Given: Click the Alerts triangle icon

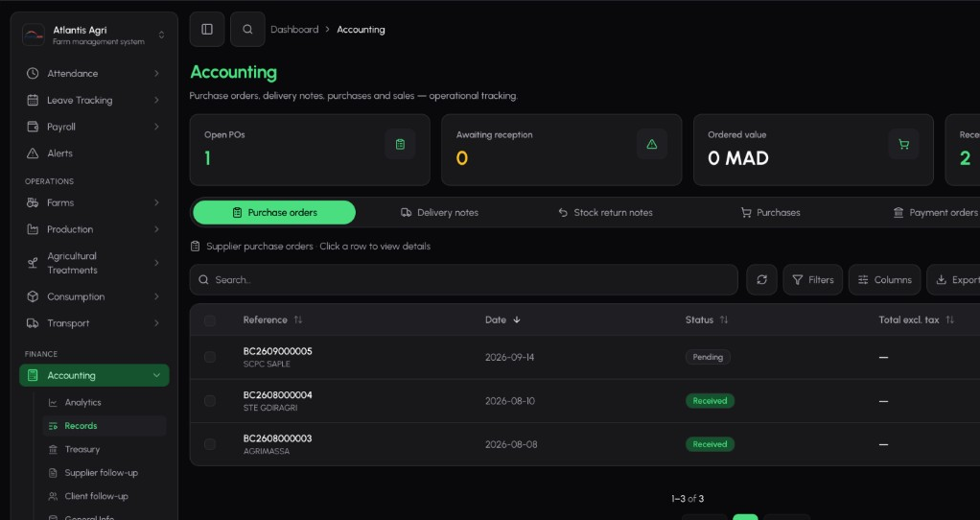Looking at the screenshot, I should tap(33, 154).
